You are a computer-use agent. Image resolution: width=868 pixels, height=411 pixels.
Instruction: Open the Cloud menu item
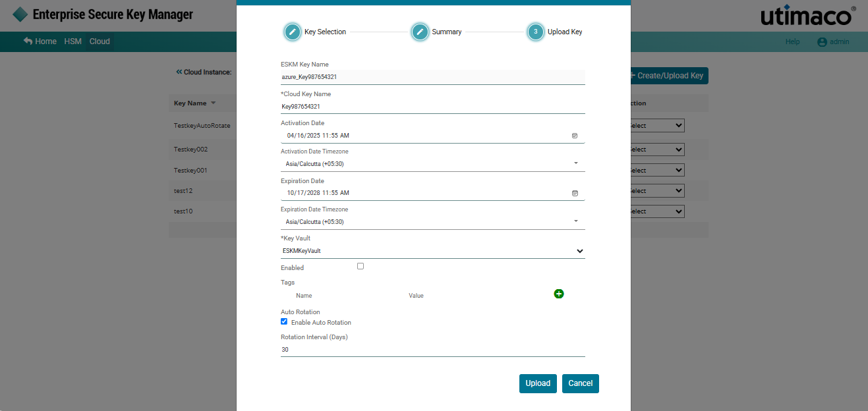[100, 41]
